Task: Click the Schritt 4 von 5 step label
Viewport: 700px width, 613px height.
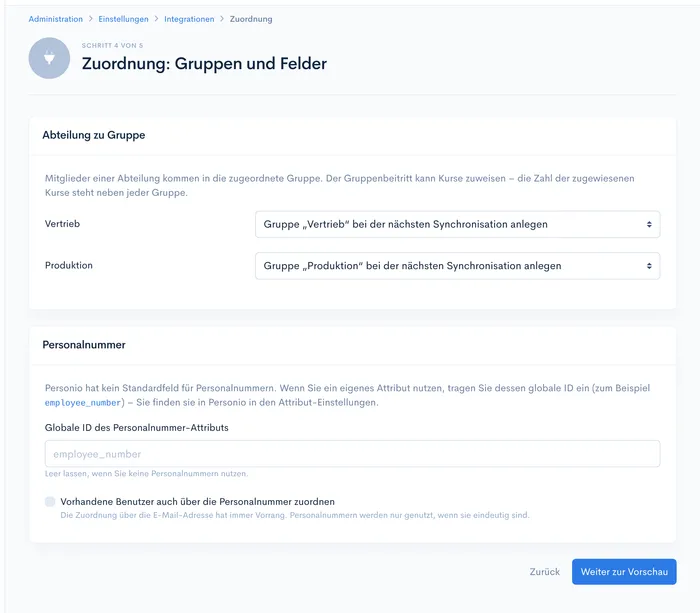Action: 112,46
